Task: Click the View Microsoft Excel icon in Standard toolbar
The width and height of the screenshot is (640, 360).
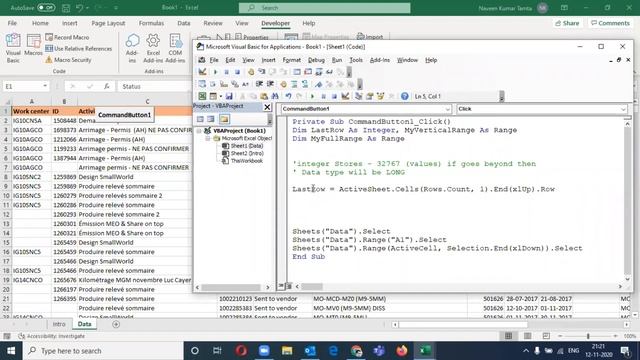Action: [202, 96]
